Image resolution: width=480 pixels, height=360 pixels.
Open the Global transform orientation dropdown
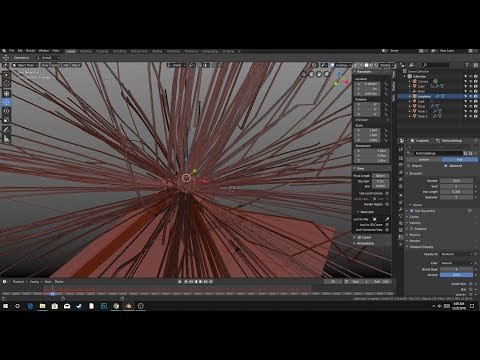tap(176, 65)
